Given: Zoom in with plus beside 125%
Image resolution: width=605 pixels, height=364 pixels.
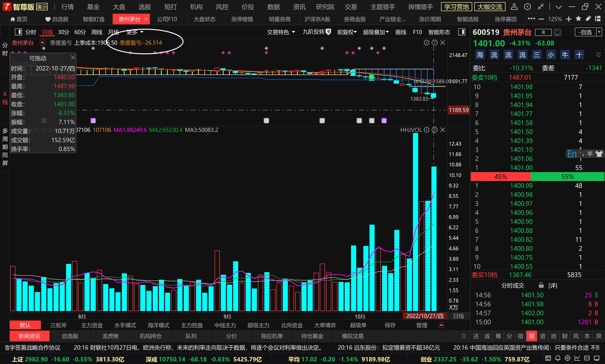Looking at the screenshot, I should click(x=569, y=19).
